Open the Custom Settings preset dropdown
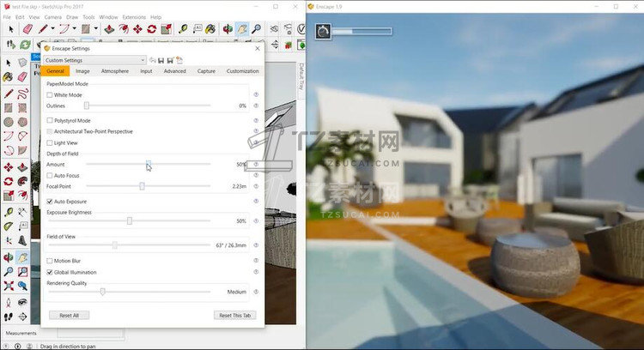The image size is (644, 350). [x=94, y=60]
